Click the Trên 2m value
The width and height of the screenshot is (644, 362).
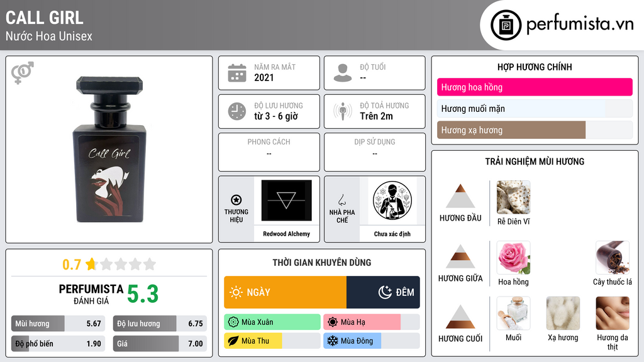[x=376, y=116]
